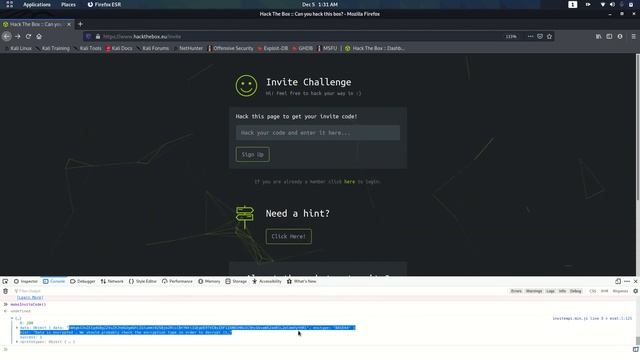
Task: Activate the element picker in DevTools
Action: 5,281
